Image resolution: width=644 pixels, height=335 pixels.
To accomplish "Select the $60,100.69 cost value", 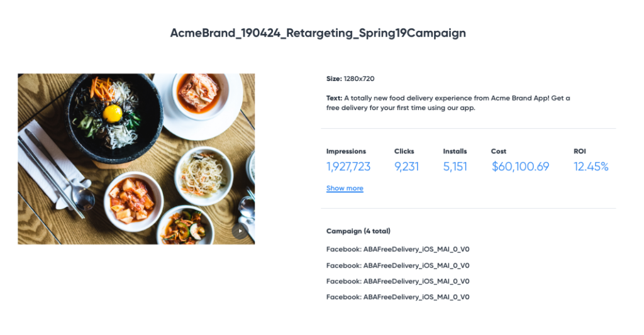I will [x=520, y=167].
